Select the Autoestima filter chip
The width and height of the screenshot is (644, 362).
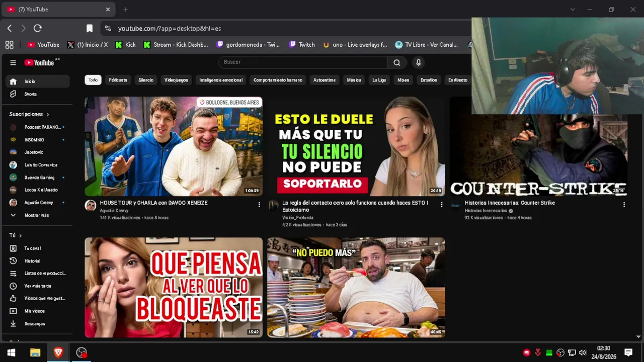coord(325,80)
